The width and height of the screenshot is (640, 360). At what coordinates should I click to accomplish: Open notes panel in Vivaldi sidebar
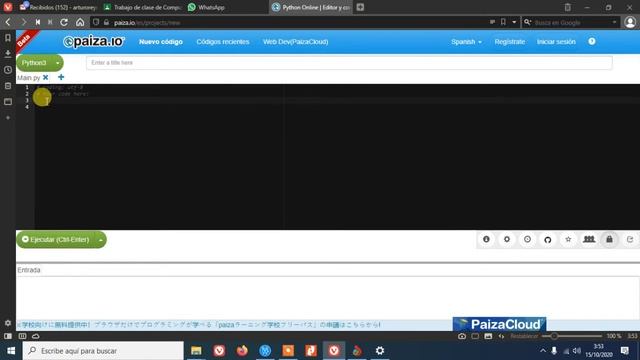point(8,86)
